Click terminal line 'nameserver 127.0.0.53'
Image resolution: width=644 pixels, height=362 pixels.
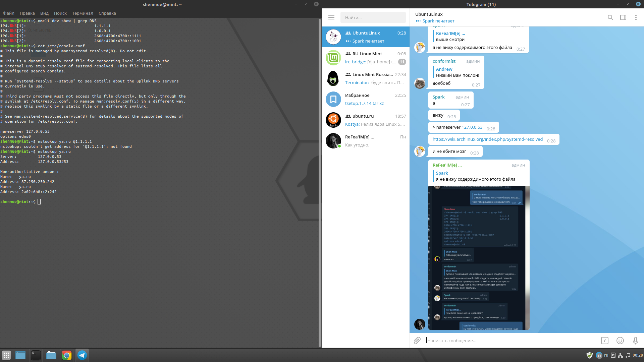pos(25,131)
